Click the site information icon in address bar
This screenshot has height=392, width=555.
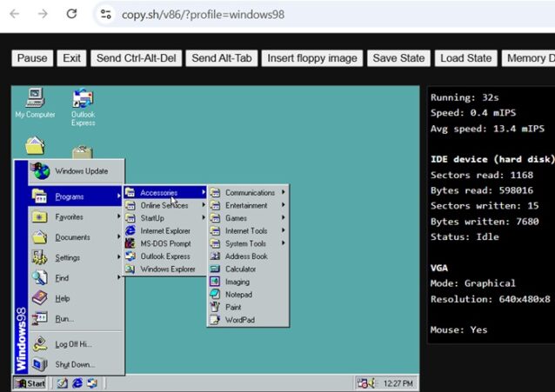106,14
